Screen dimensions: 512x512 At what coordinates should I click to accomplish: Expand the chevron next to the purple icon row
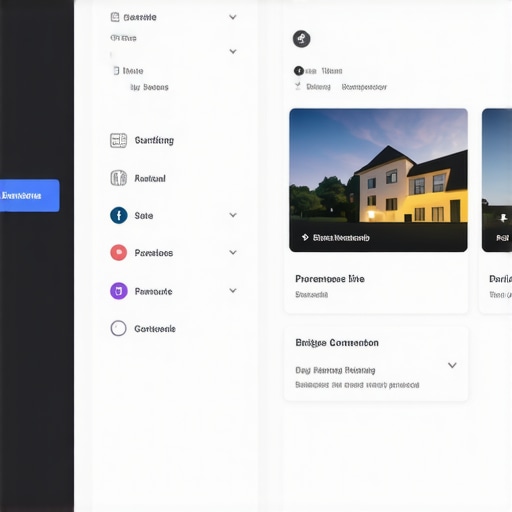tap(233, 290)
